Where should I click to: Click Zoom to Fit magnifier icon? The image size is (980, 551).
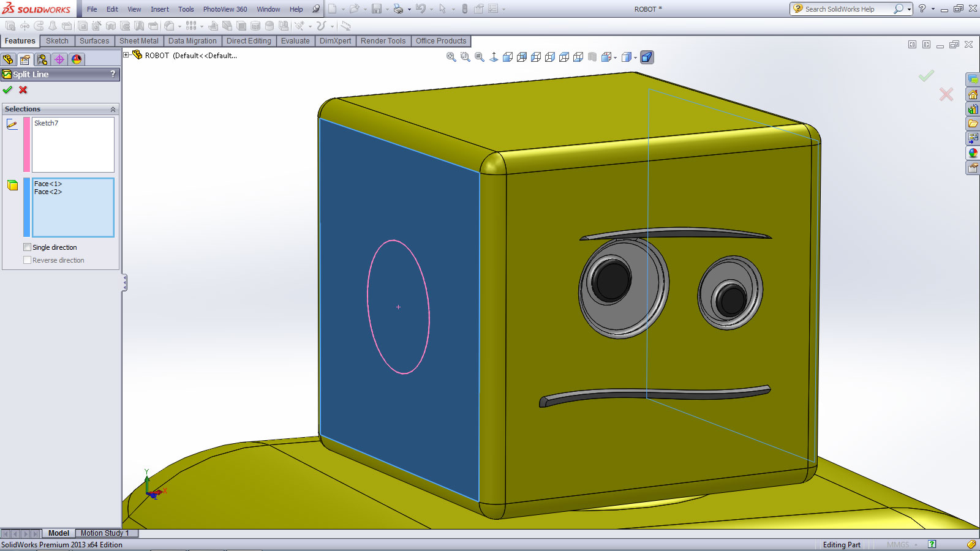[451, 57]
